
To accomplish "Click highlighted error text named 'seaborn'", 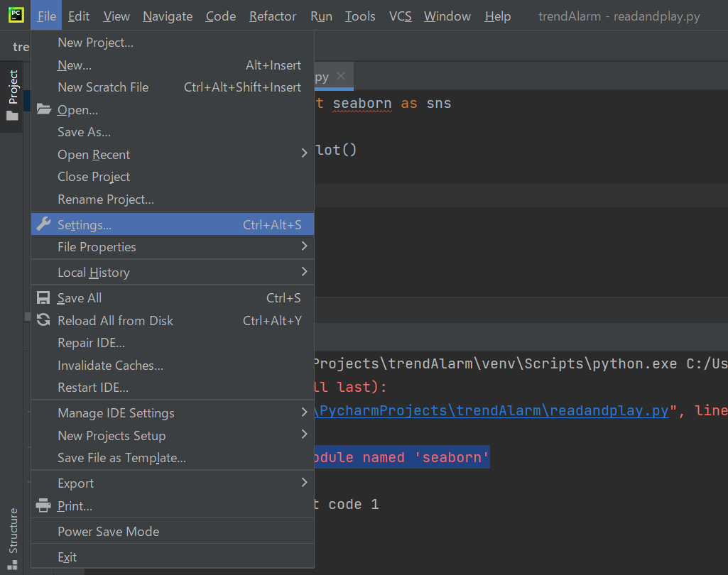I will (425, 458).
